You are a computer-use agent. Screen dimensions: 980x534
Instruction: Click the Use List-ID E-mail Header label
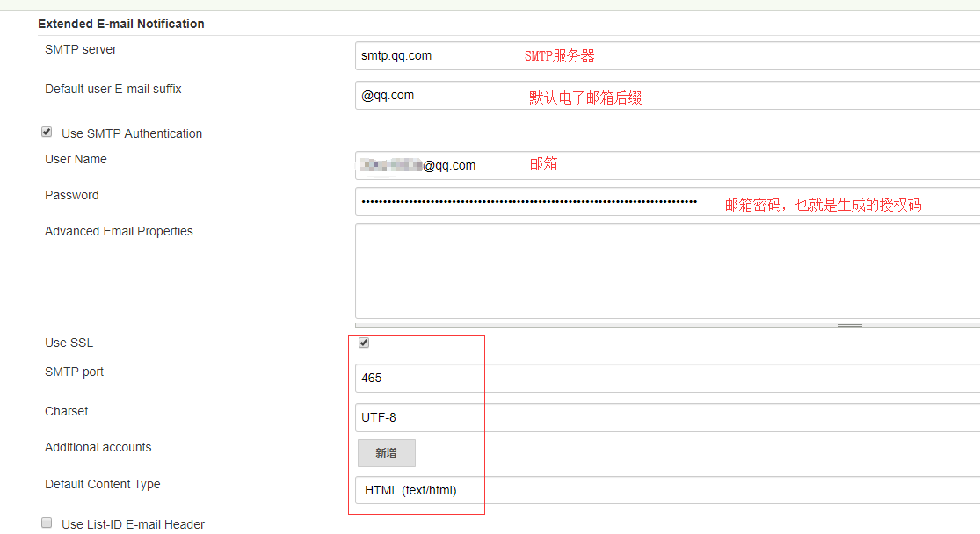pos(133,524)
